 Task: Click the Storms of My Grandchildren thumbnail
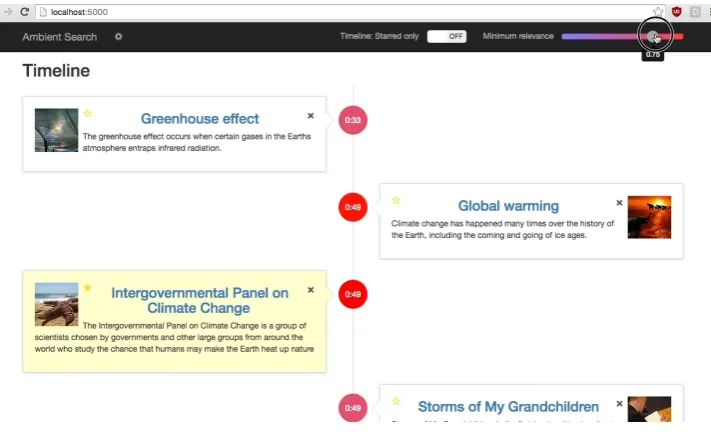(649, 409)
